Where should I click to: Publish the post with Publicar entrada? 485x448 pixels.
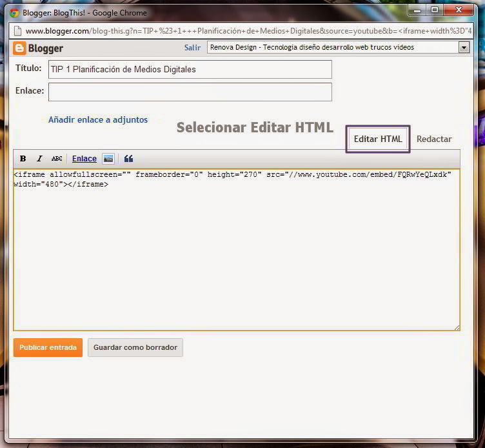[48, 347]
